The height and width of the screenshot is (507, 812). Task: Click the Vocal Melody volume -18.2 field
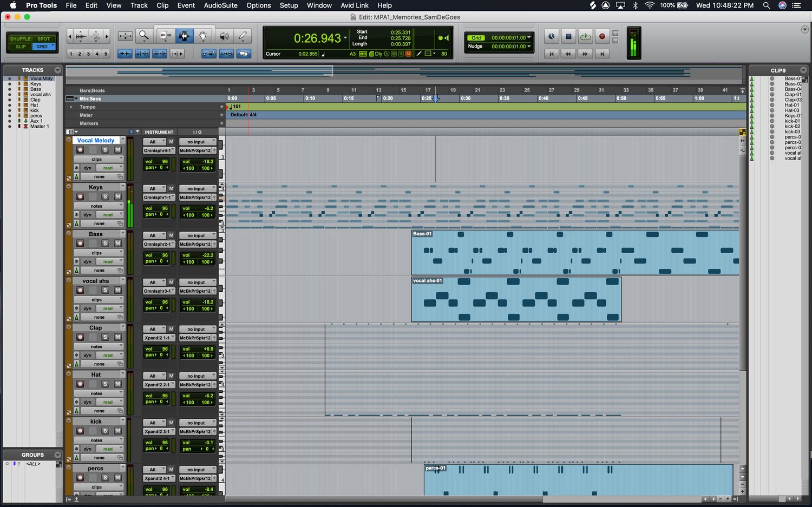pyautogui.click(x=198, y=161)
